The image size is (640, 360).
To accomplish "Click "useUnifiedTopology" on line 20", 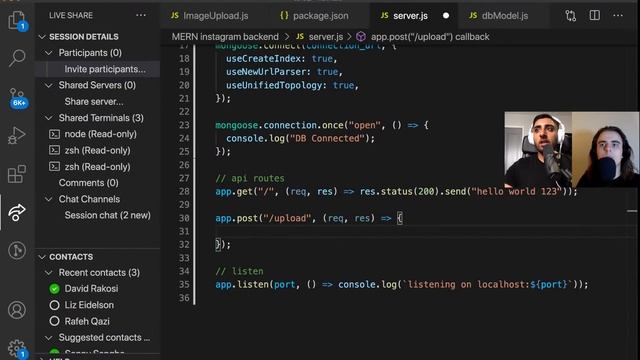I will (x=274, y=85).
